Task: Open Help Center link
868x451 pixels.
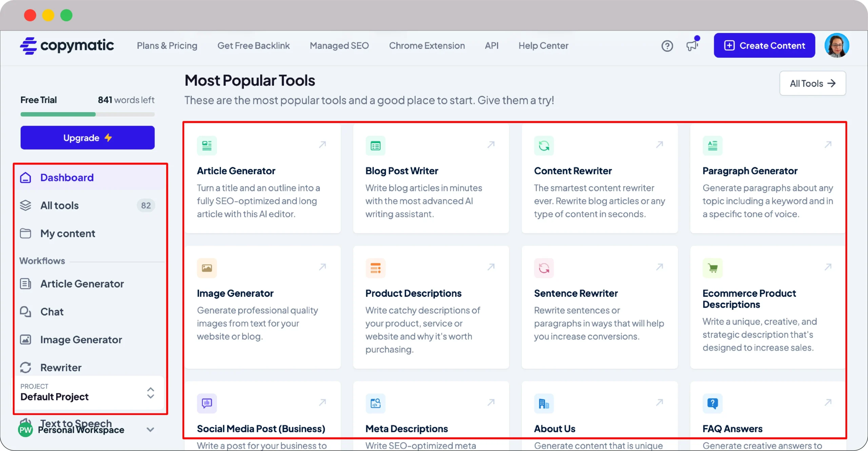Action: [x=543, y=46]
